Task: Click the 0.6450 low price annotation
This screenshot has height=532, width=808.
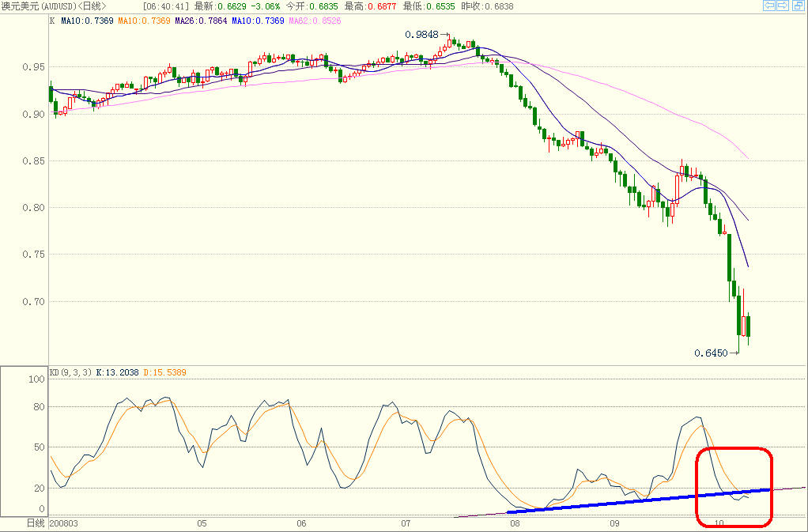Action: 711,353
